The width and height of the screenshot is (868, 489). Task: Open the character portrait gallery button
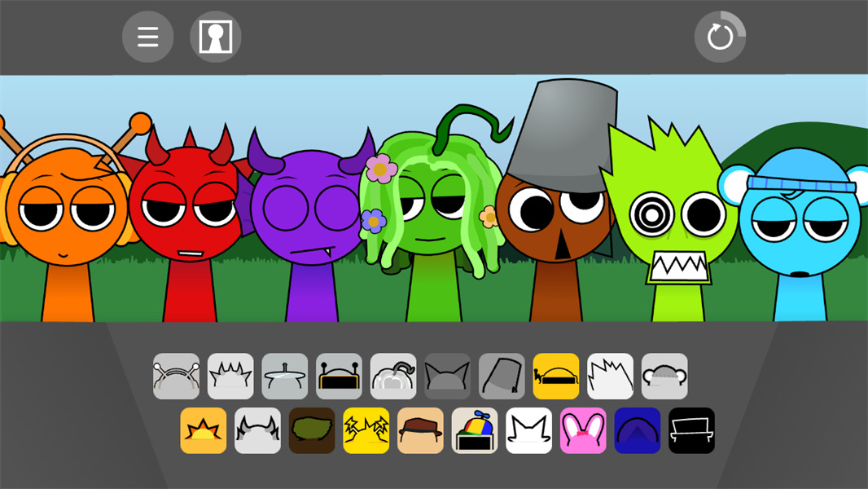point(216,37)
